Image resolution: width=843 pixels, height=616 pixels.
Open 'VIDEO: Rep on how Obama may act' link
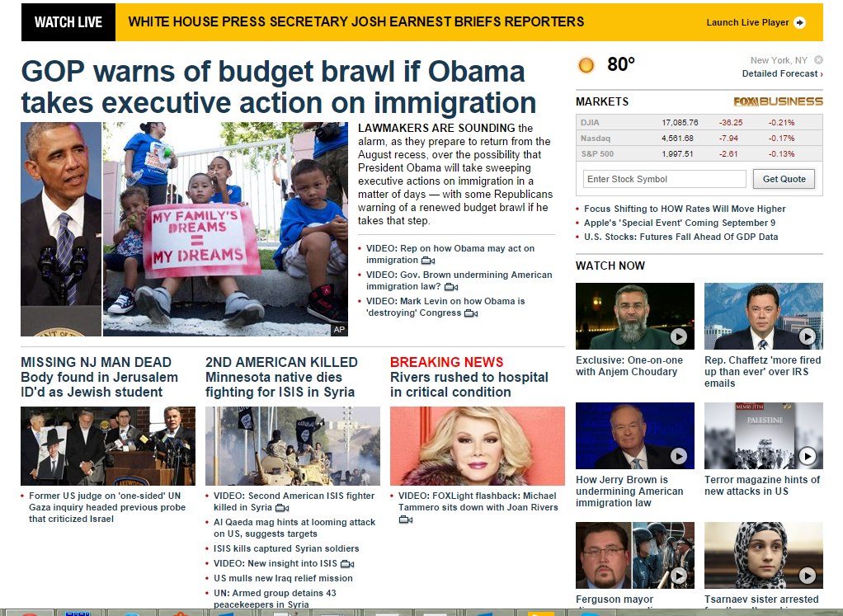(x=450, y=254)
